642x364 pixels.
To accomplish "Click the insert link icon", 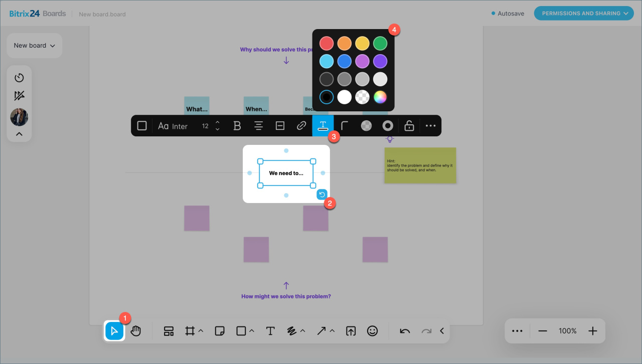I will click(301, 126).
